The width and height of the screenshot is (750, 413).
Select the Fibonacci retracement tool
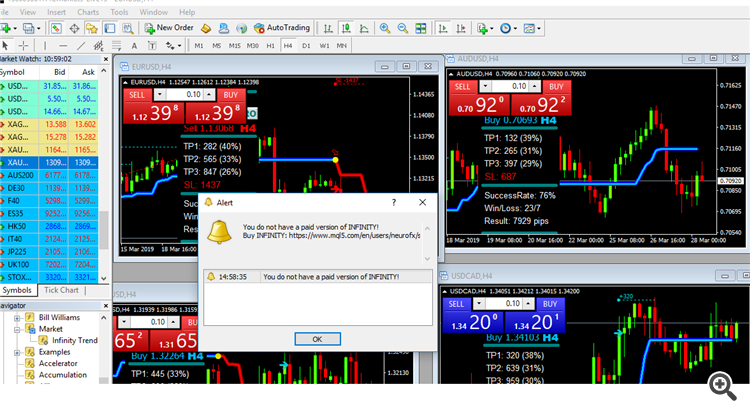(116, 46)
